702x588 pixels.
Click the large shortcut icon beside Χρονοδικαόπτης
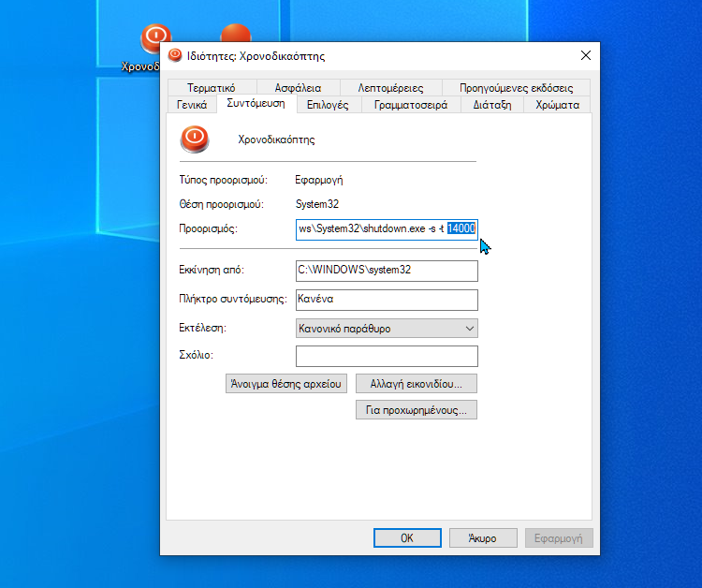pyautogui.click(x=195, y=140)
